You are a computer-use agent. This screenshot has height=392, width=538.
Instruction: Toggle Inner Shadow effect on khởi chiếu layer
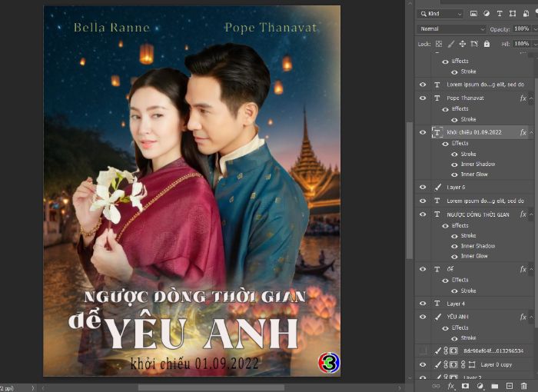[x=454, y=164]
